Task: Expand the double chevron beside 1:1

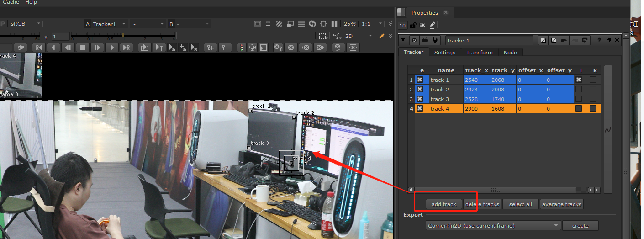Action: click(x=390, y=24)
